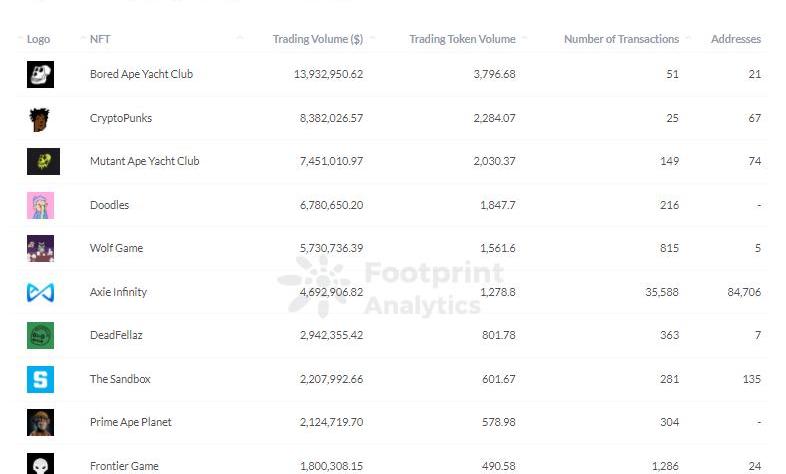
Task: Open the Bored Ape Yacht Club name
Action: coord(141,74)
